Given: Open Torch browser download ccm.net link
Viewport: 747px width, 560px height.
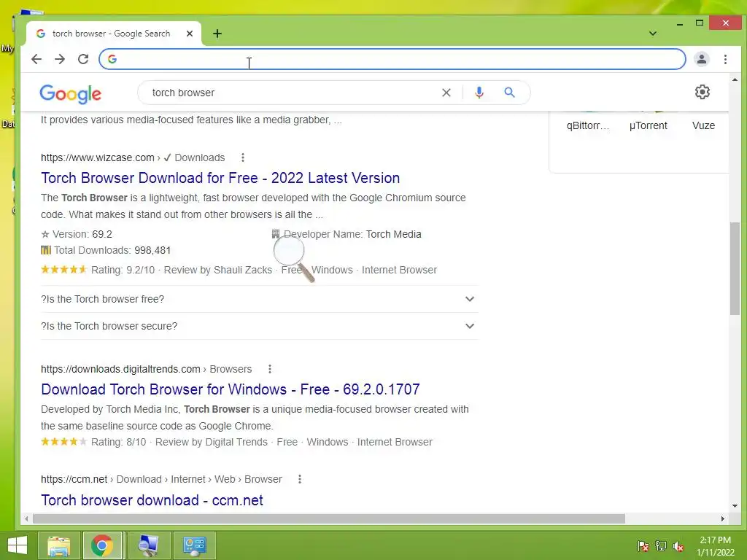Looking at the screenshot, I should click(152, 500).
